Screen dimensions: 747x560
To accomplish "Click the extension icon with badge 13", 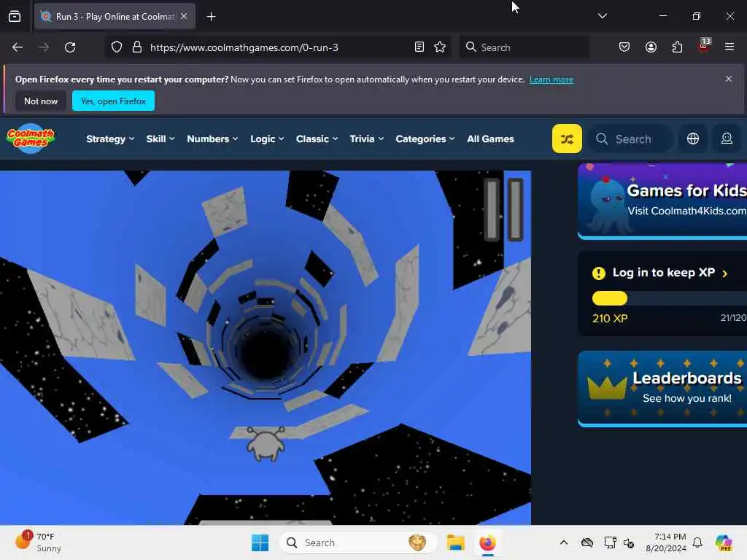I will pos(704,46).
